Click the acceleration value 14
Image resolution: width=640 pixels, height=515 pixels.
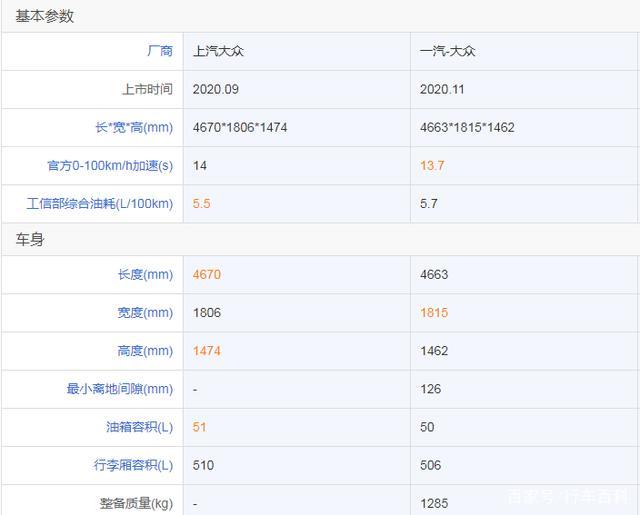point(200,166)
